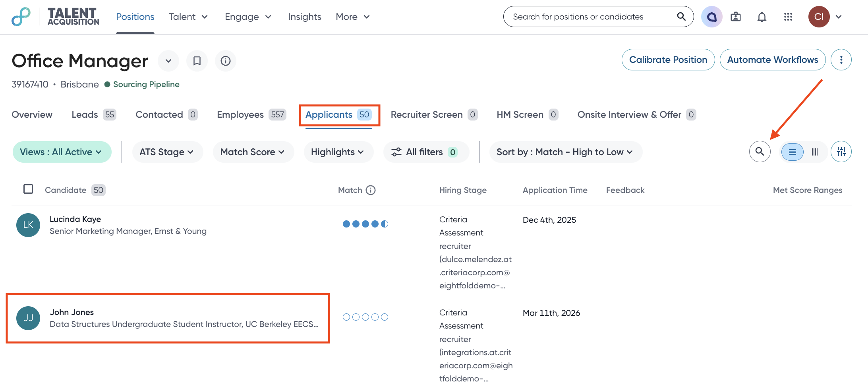Open the position info icon

(x=226, y=61)
